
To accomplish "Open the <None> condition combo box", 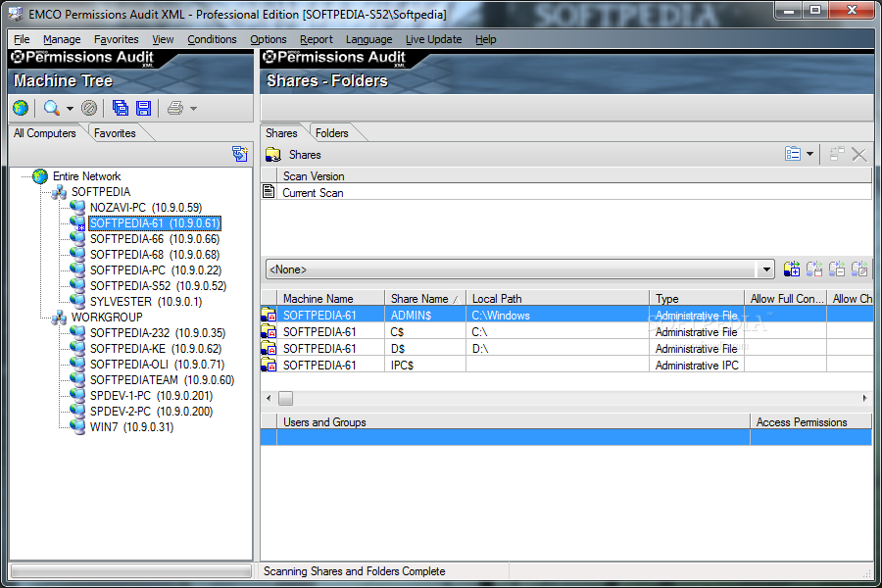I will tap(519, 269).
